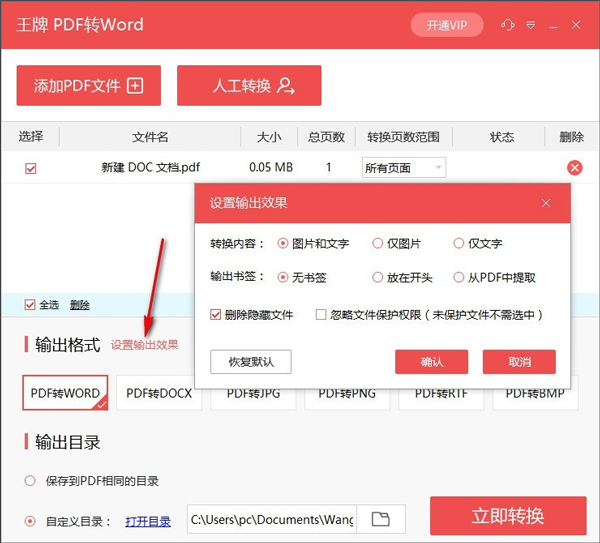
Task: Start conversion with 立即转换 button
Action: pyautogui.click(x=508, y=515)
